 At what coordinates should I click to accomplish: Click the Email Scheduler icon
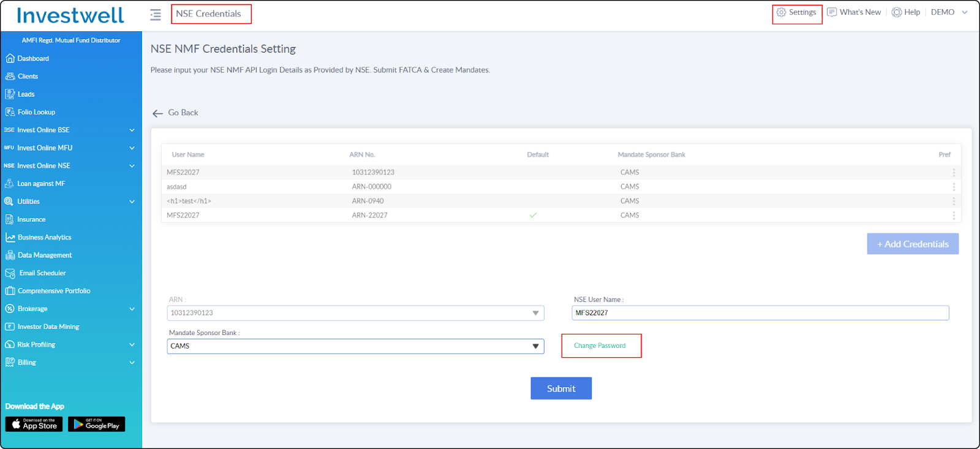tap(10, 273)
